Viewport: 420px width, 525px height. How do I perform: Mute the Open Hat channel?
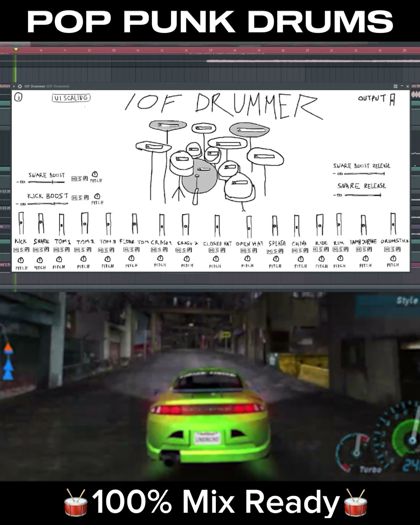243,251
